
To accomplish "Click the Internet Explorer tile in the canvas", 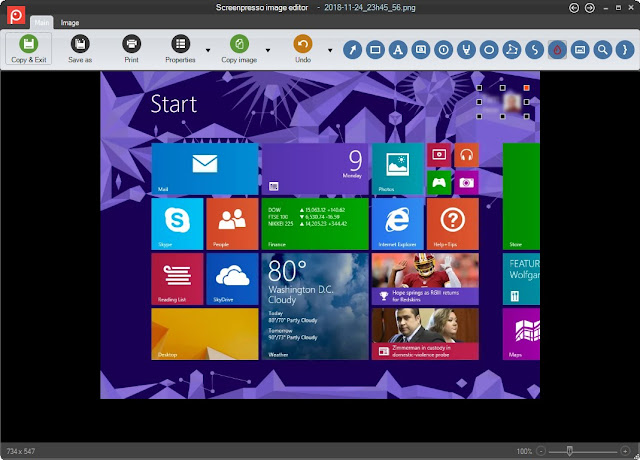I will [x=398, y=224].
